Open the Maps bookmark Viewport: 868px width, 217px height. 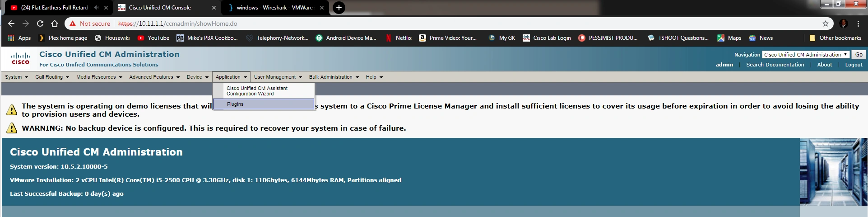point(729,38)
